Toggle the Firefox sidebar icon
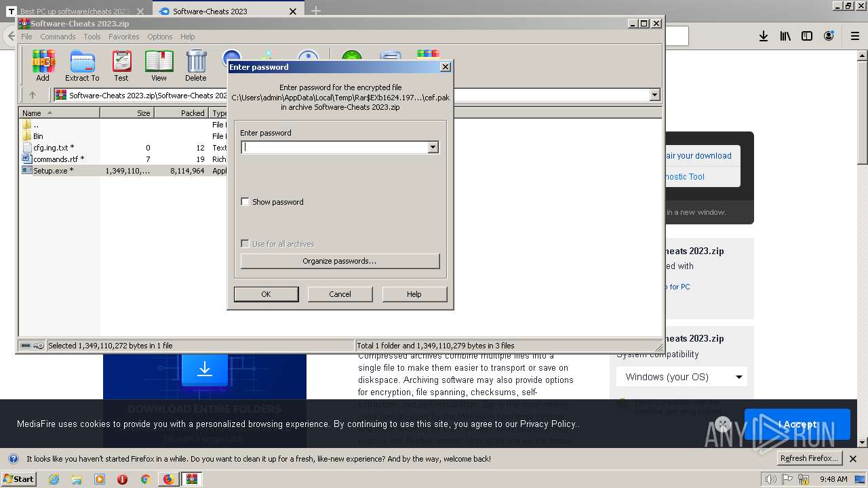 [807, 36]
